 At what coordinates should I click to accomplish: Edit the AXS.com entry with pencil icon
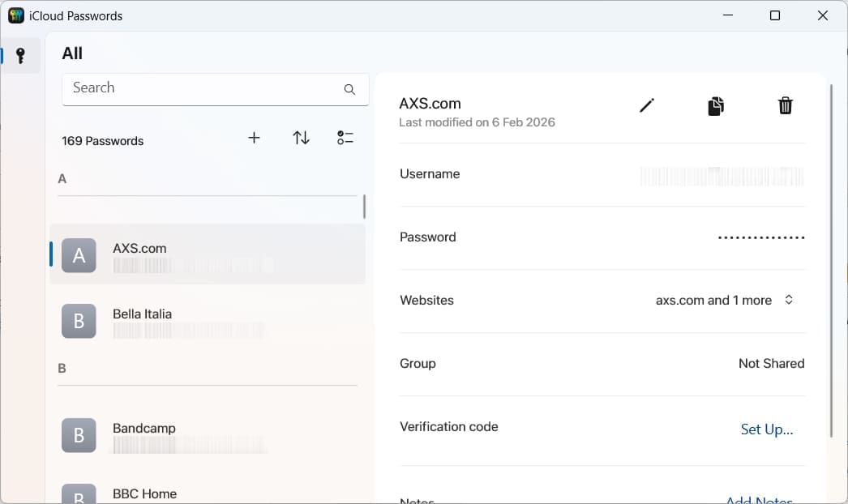pyautogui.click(x=647, y=105)
